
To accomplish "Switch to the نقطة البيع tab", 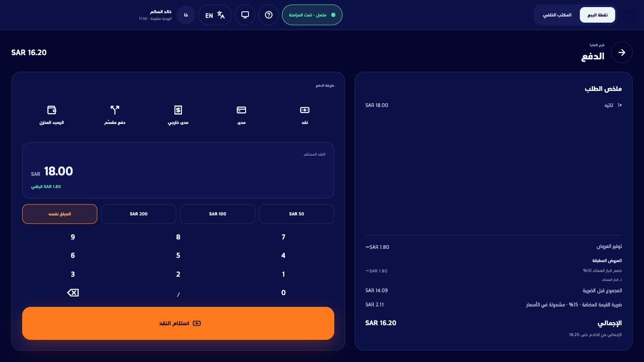I will [x=597, y=15].
